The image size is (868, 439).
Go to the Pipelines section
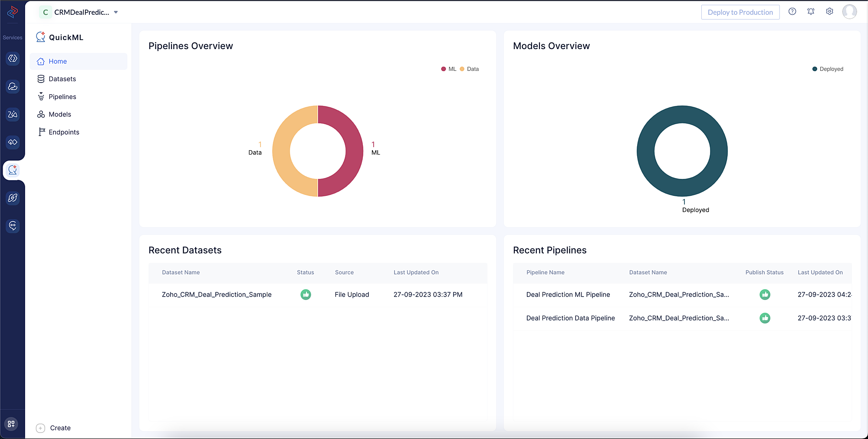62,97
